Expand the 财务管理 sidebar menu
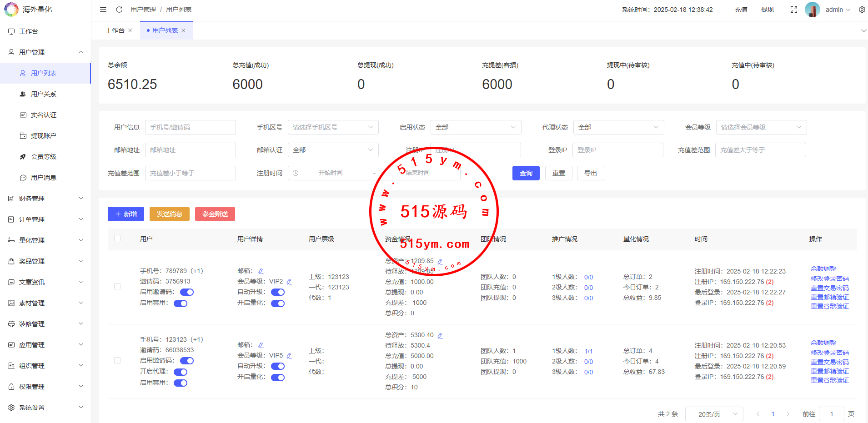The height and width of the screenshot is (423, 868). point(45,199)
